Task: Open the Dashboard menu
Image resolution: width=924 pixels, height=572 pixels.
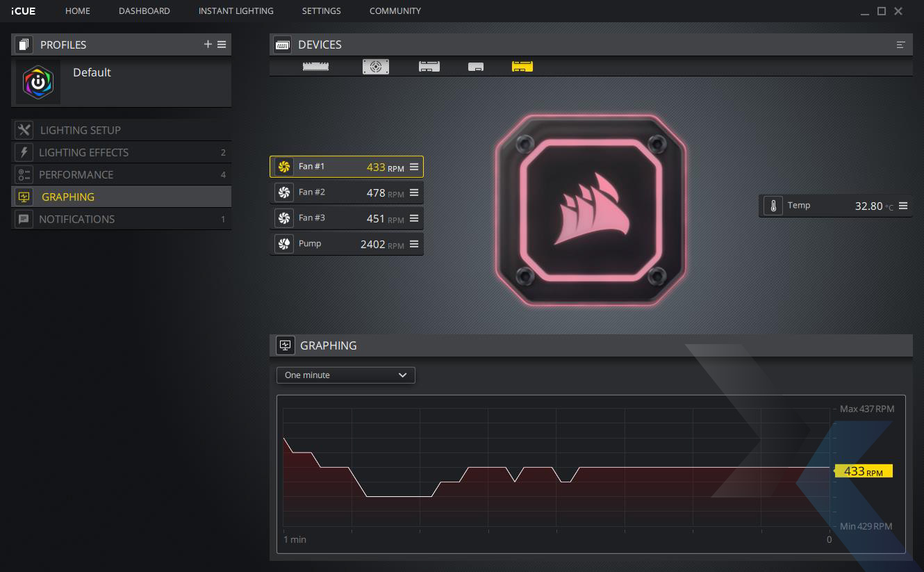Action: point(144,11)
